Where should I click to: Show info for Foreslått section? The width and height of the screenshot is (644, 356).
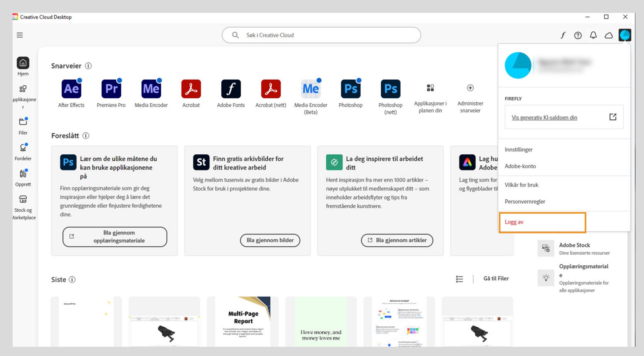click(x=86, y=136)
